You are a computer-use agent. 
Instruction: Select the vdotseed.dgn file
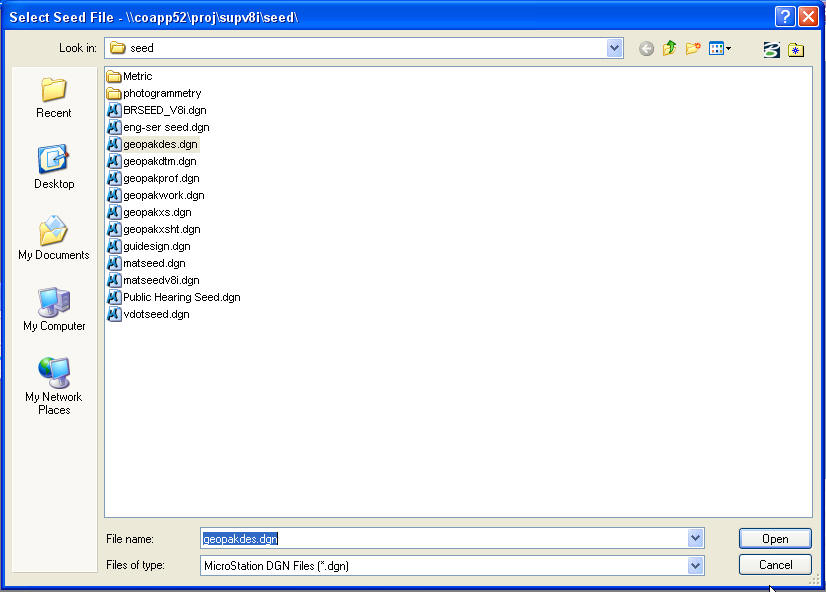(155, 314)
